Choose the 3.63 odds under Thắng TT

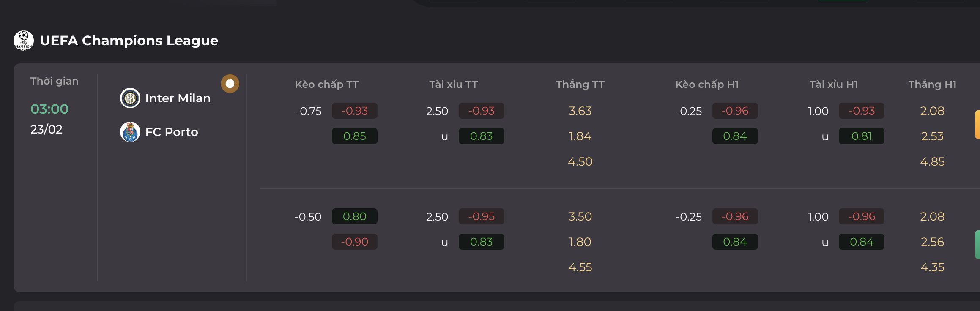click(x=580, y=111)
